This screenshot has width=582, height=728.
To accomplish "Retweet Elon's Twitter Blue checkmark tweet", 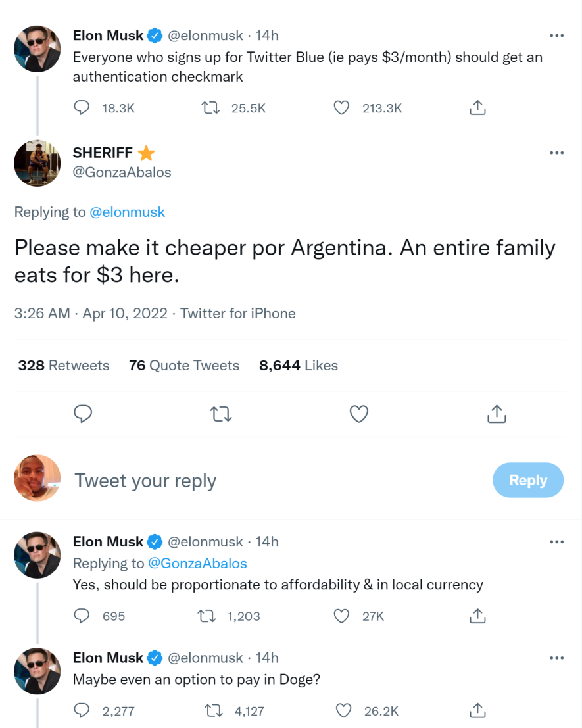I will (210, 108).
